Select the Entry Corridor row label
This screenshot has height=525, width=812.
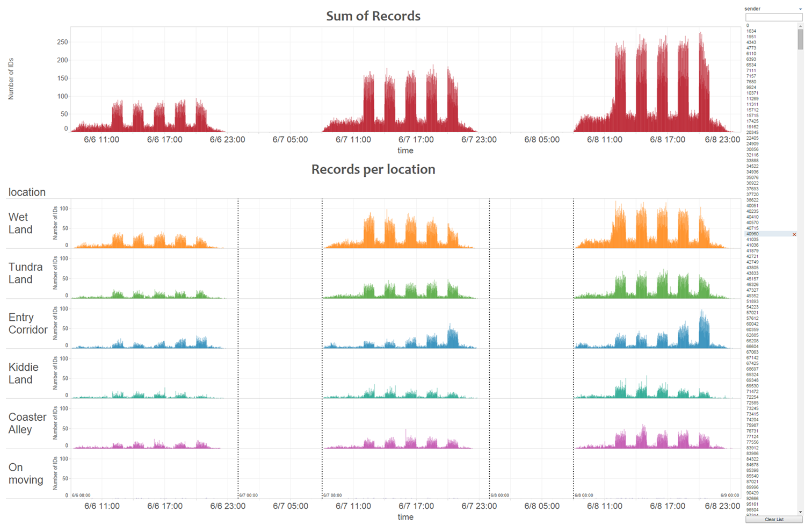(28, 323)
